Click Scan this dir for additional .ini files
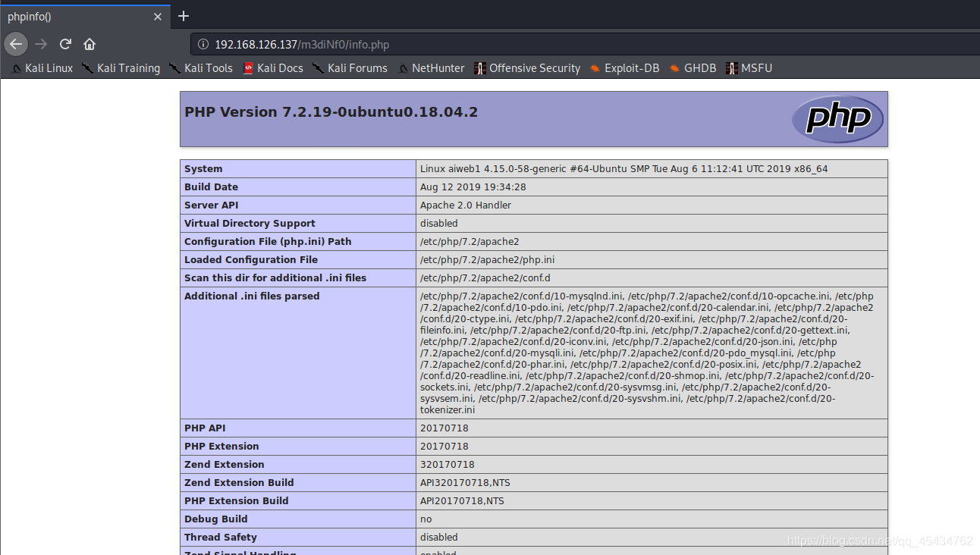980x555 pixels. click(275, 278)
